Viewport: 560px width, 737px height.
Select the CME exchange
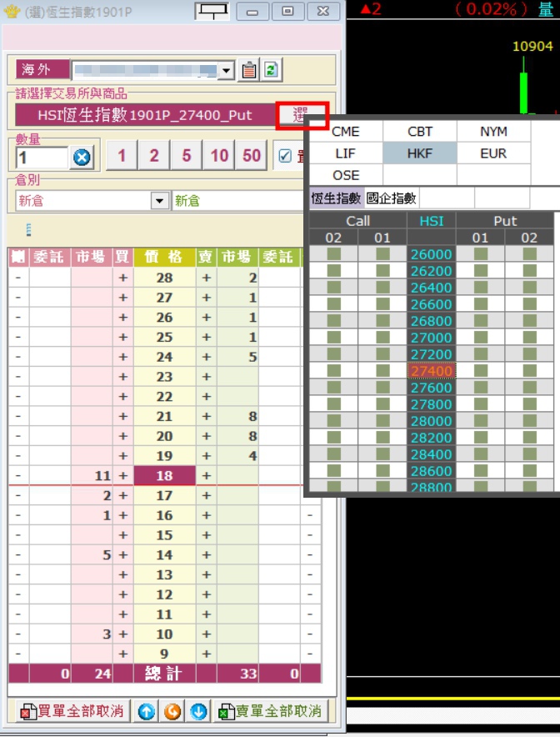point(345,132)
